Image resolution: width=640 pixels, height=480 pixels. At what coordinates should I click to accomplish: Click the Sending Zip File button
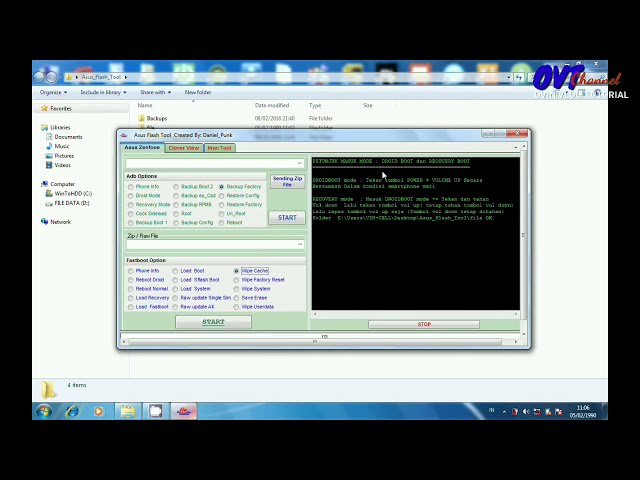pos(287,182)
